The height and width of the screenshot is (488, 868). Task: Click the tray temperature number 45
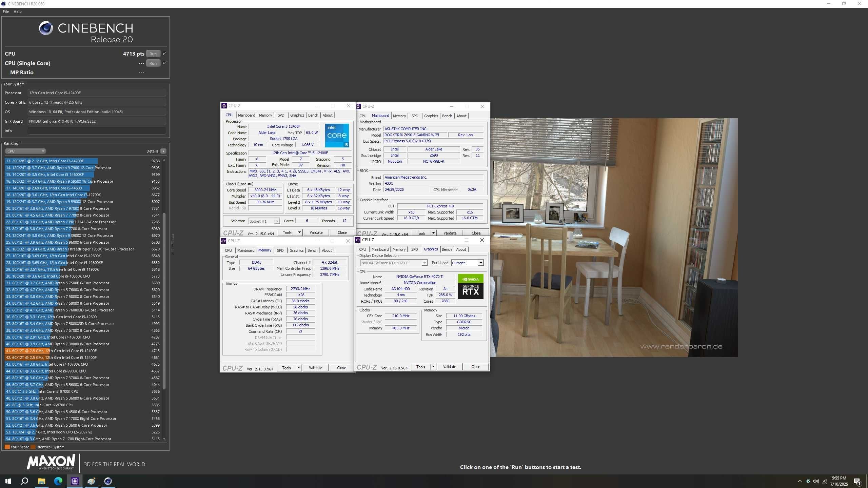point(808,481)
